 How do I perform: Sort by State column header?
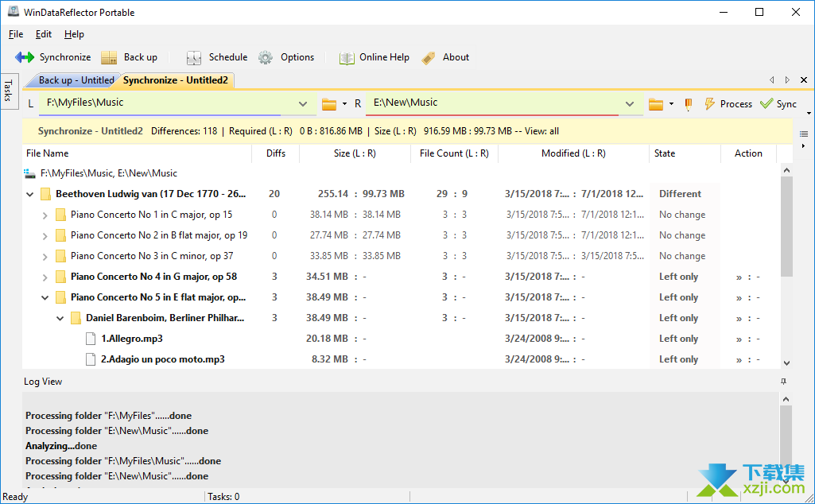coord(685,153)
